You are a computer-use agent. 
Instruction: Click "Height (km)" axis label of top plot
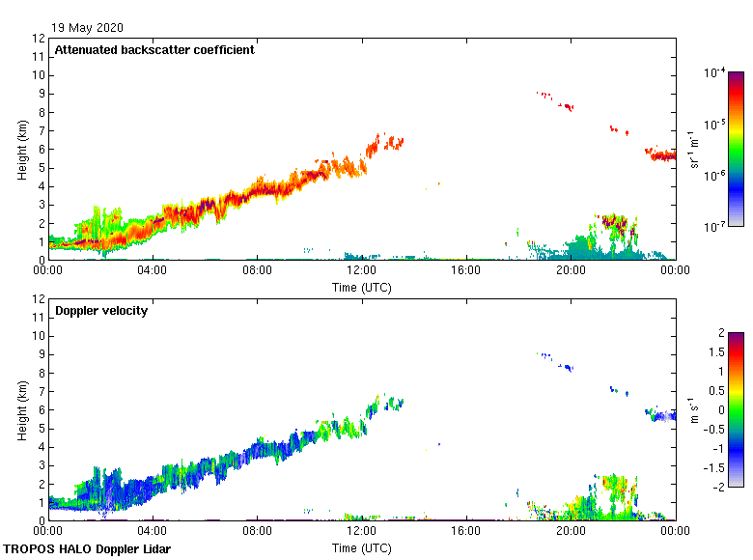click(22, 149)
